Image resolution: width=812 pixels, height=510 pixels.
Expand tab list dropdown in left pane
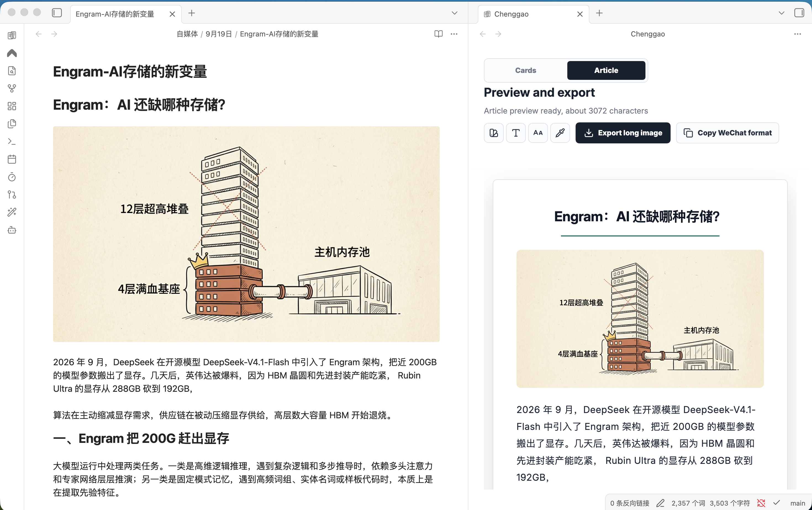point(455,13)
